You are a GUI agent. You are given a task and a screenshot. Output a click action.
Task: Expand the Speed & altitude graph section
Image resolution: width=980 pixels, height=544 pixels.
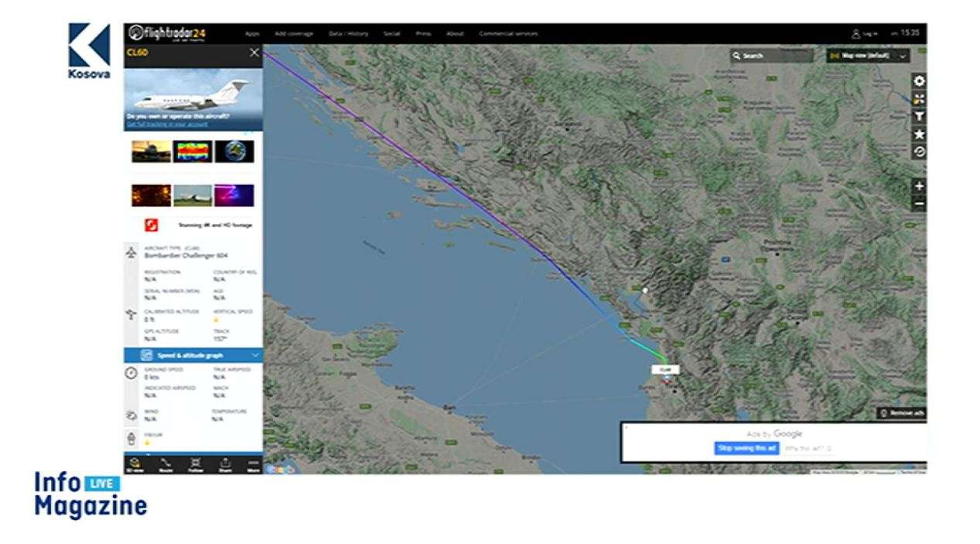[x=193, y=355]
